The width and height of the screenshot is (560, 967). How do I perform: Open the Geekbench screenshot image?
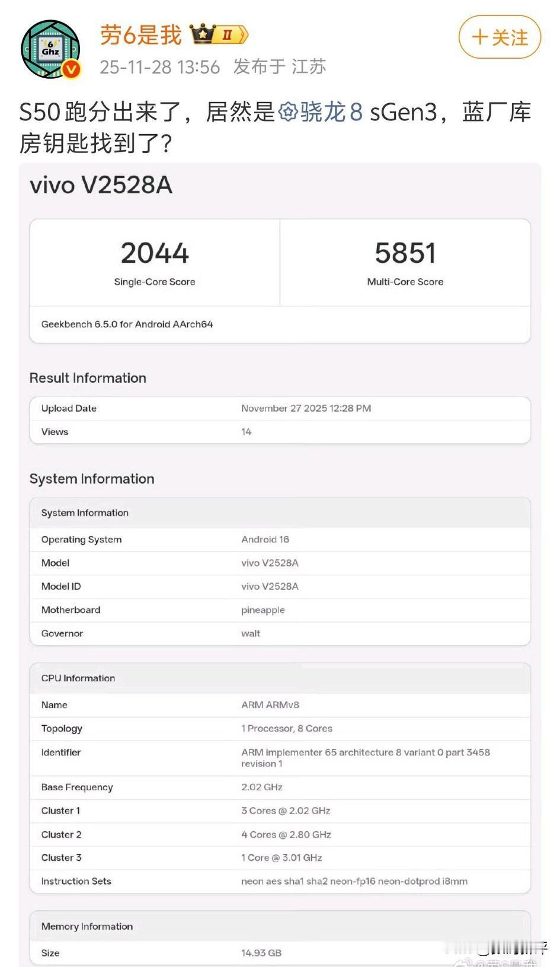(x=280, y=564)
